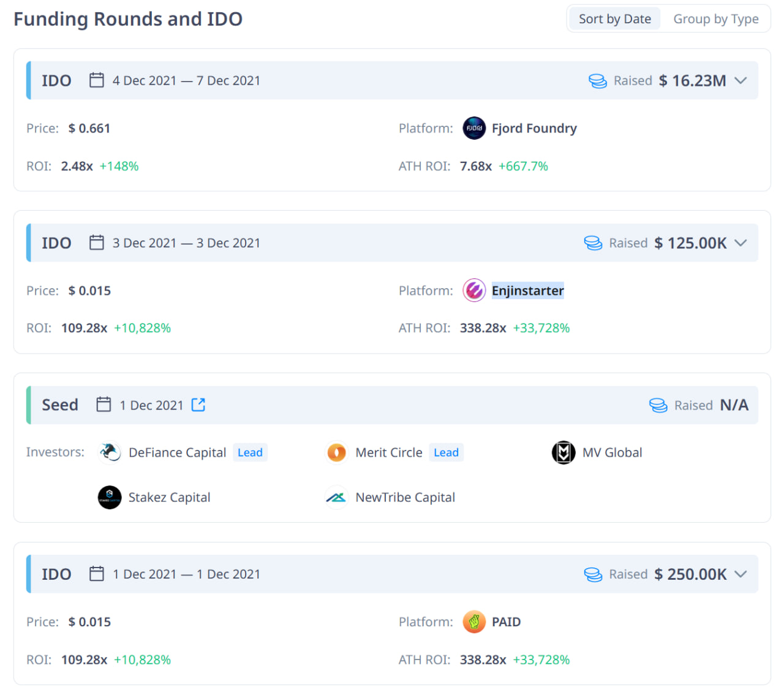
Task: Click the PAID platform logo
Action: pyautogui.click(x=474, y=622)
